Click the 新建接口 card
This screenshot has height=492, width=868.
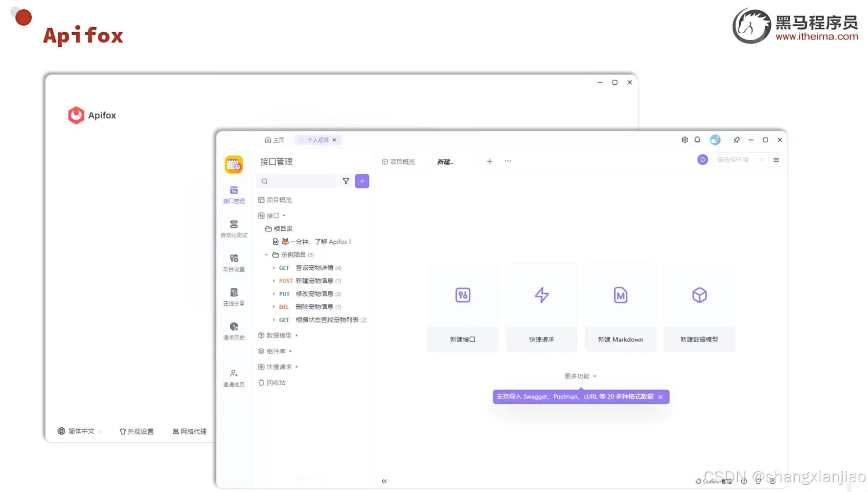coord(463,308)
